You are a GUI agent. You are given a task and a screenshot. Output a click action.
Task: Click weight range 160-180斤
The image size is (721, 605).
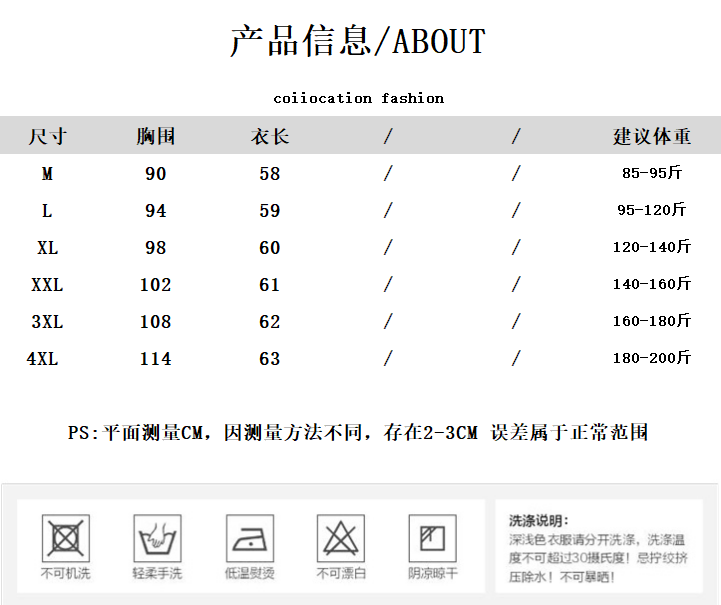(652, 320)
